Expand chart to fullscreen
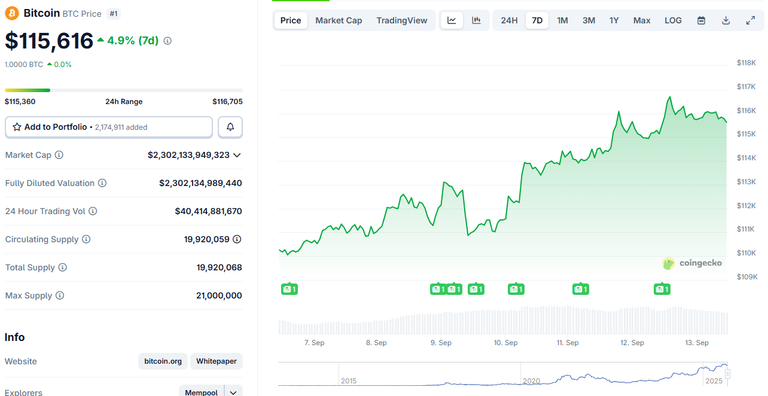Screen dimensions: 768x396 [x=750, y=20]
